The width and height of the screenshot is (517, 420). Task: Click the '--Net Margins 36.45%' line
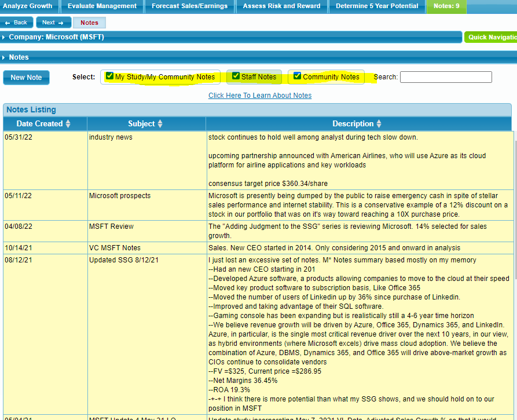[243, 381]
